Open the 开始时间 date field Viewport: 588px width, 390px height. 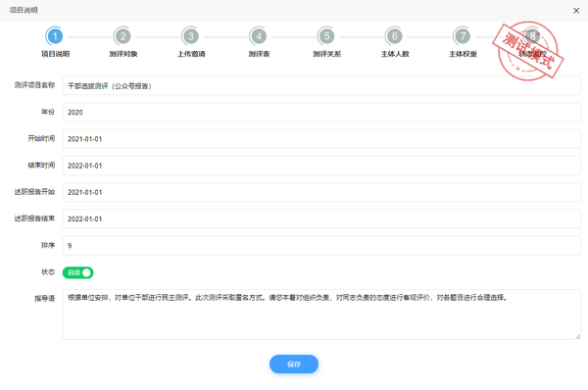click(321, 139)
